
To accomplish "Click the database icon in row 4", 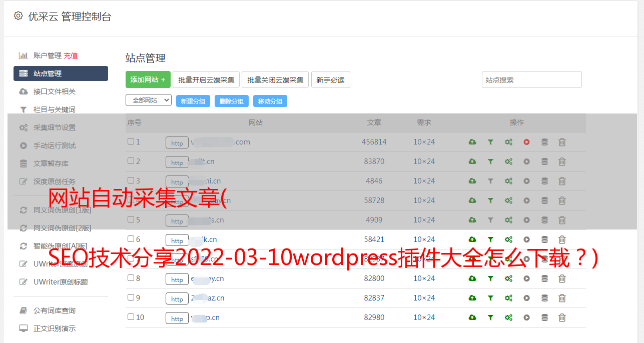I will (544, 200).
